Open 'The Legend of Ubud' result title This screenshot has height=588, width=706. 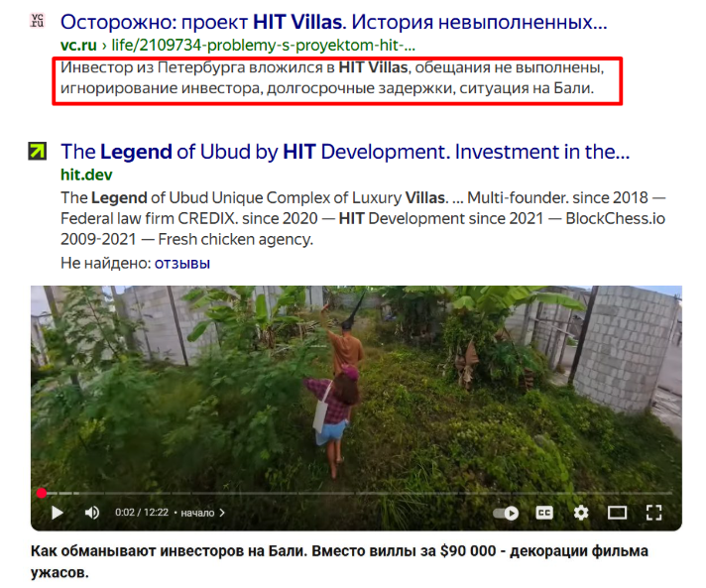[x=345, y=152]
